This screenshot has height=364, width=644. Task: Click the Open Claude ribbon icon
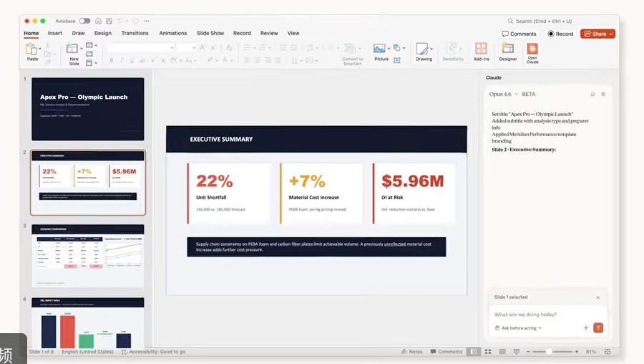pos(532,49)
